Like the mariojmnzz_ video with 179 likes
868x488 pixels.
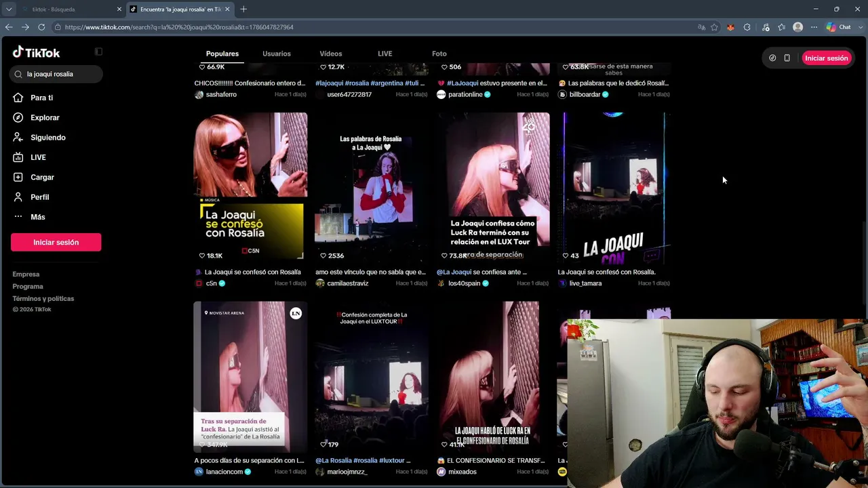tap(323, 445)
